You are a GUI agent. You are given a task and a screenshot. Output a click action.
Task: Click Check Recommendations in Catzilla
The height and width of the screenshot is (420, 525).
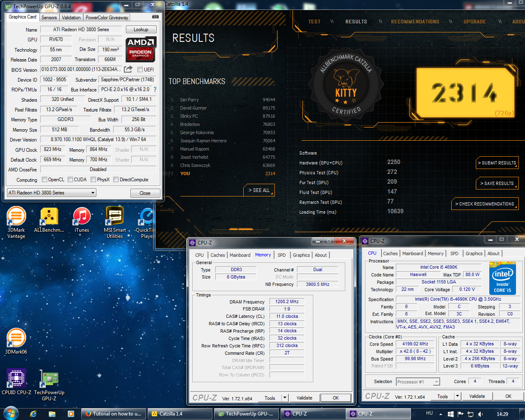click(484, 204)
